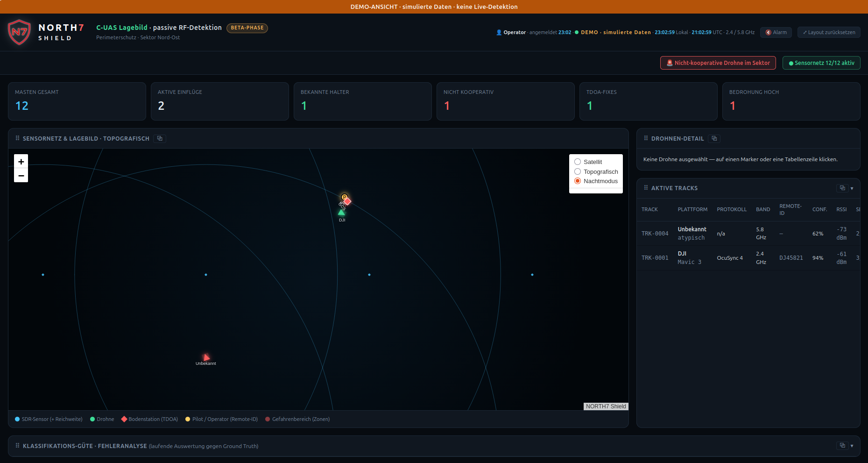Mute alarm with the Alarm button
The height and width of the screenshot is (463, 868).
776,32
